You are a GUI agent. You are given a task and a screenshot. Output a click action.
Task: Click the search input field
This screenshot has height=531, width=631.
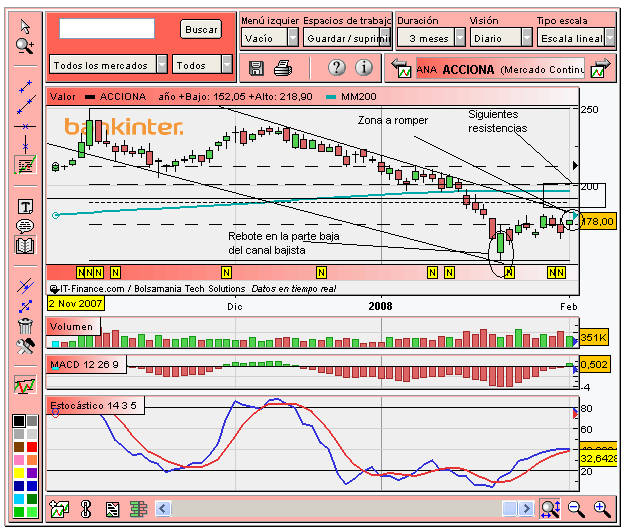pyautogui.click(x=107, y=29)
